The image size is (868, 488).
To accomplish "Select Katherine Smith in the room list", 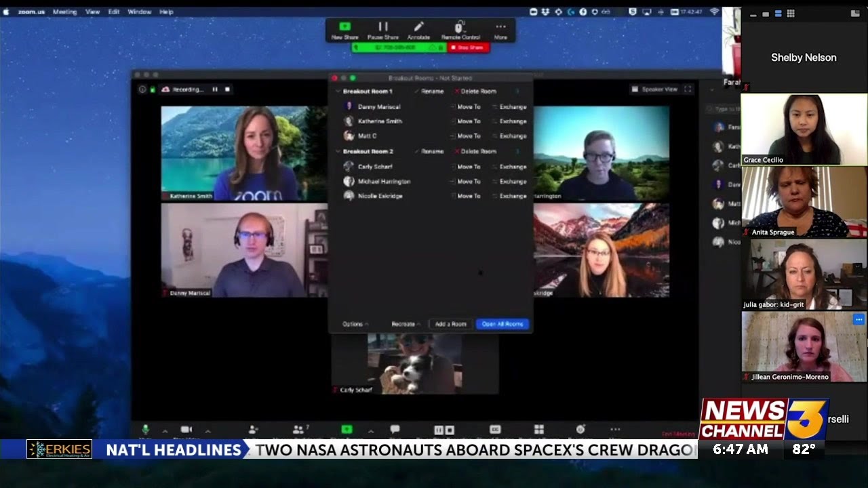I will coord(380,121).
